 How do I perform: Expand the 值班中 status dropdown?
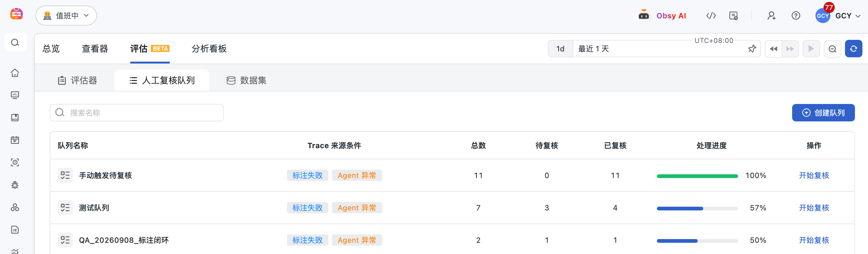tap(66, 16)
